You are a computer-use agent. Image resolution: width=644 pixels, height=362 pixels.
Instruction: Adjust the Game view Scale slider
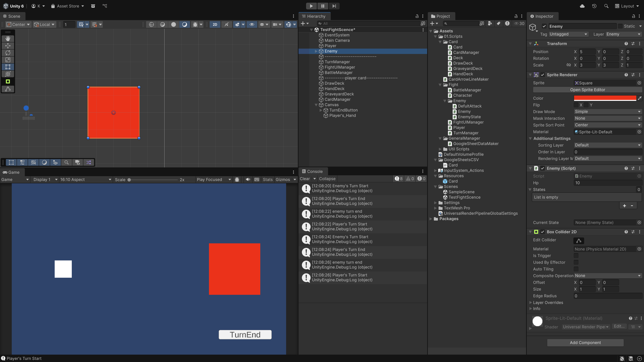point(153,180)
